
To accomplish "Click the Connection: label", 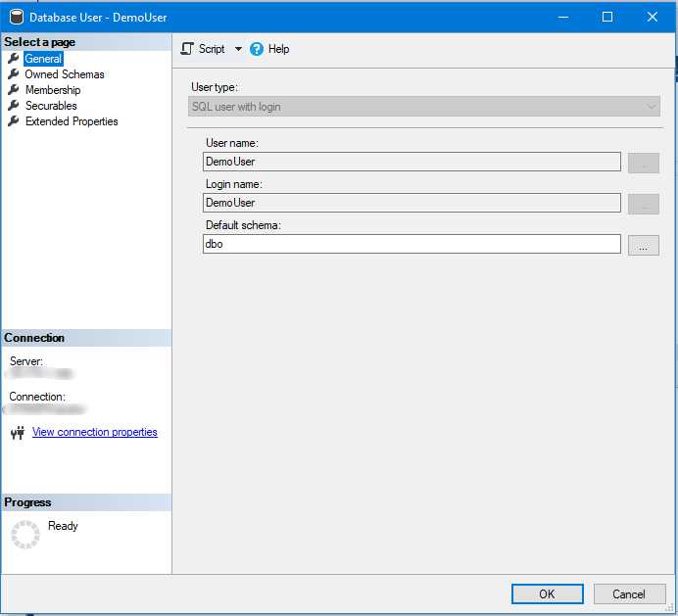I will (x=37, y=397).
